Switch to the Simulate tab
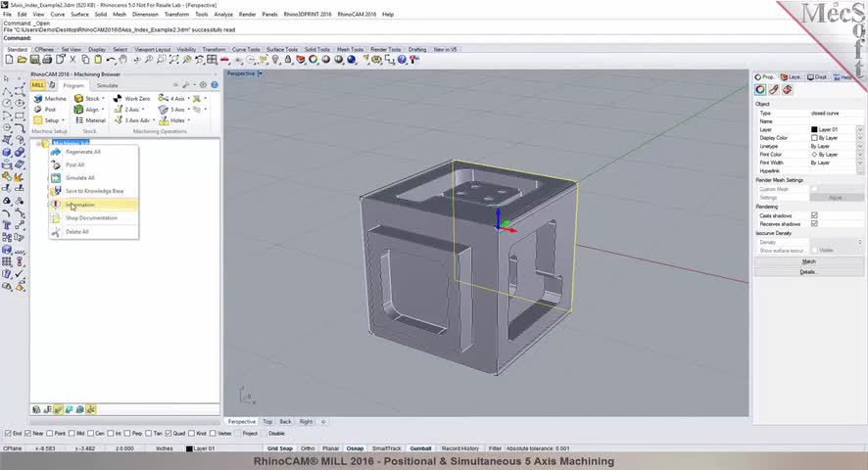 (108, 85)
